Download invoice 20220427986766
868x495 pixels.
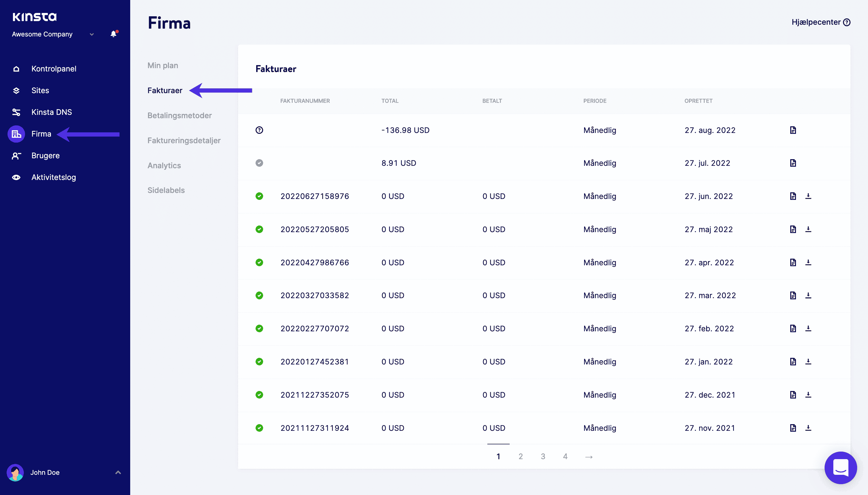pos(808,263)
